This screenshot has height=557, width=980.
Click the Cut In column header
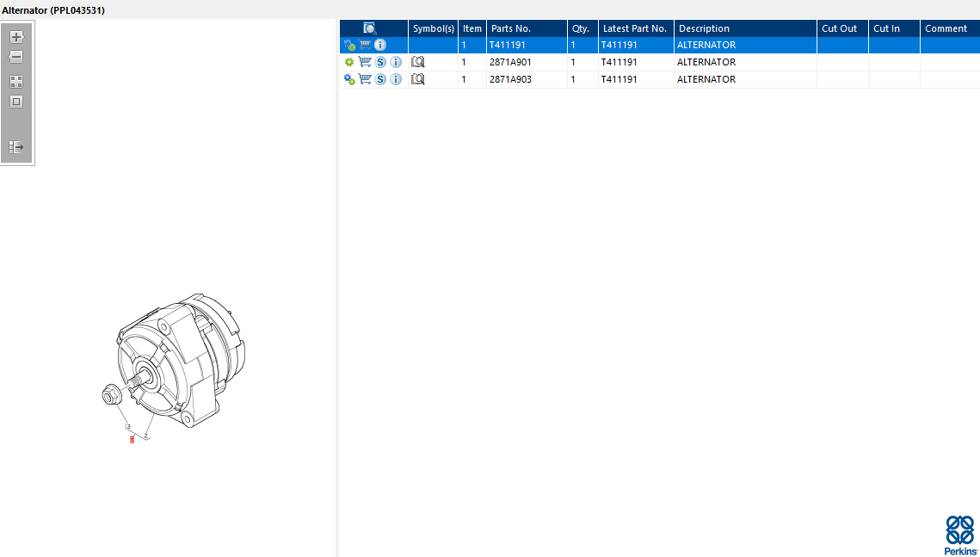click(x=894, y=28)
